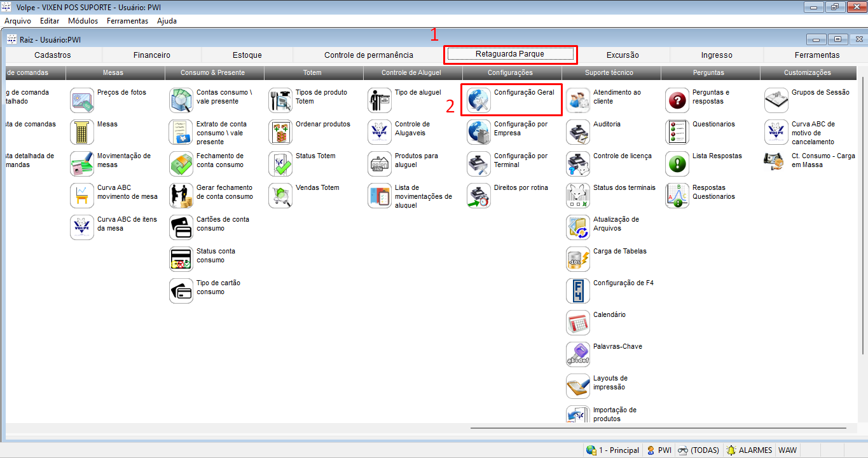Screen dimensions: 868x458
Task: Open Atendimento ao cliente
Action: click(577, 100)
